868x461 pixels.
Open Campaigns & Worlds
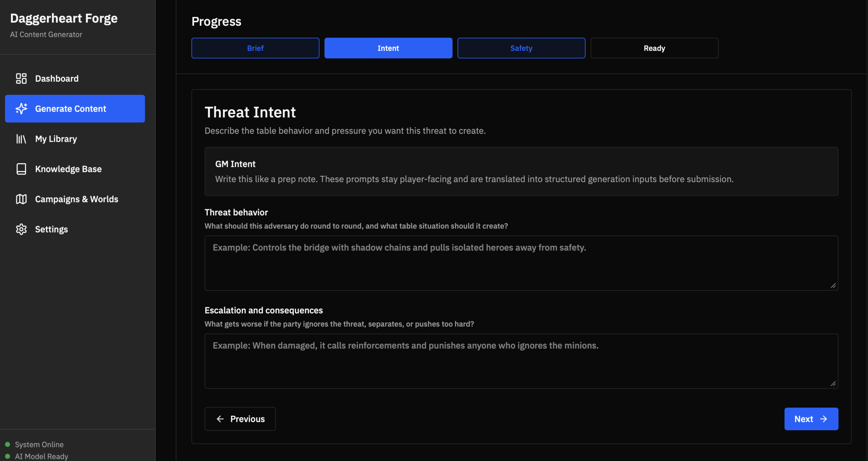[x=75, y=199]
